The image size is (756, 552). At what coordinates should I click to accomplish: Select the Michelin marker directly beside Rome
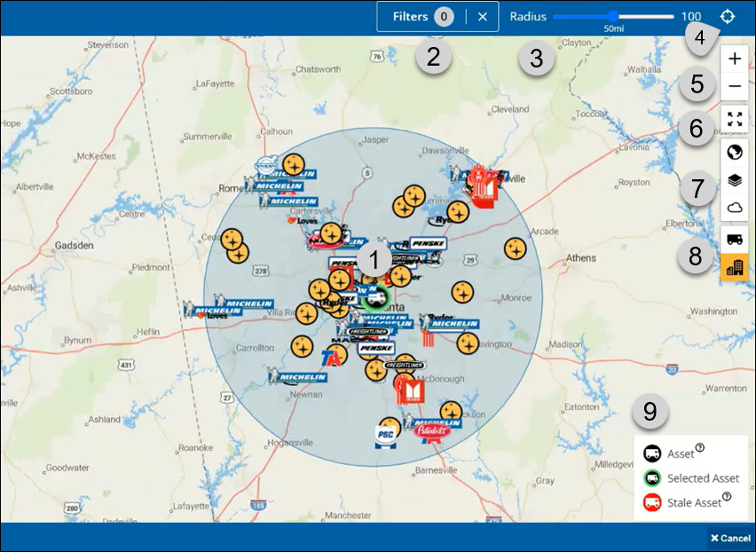point(274,185)
